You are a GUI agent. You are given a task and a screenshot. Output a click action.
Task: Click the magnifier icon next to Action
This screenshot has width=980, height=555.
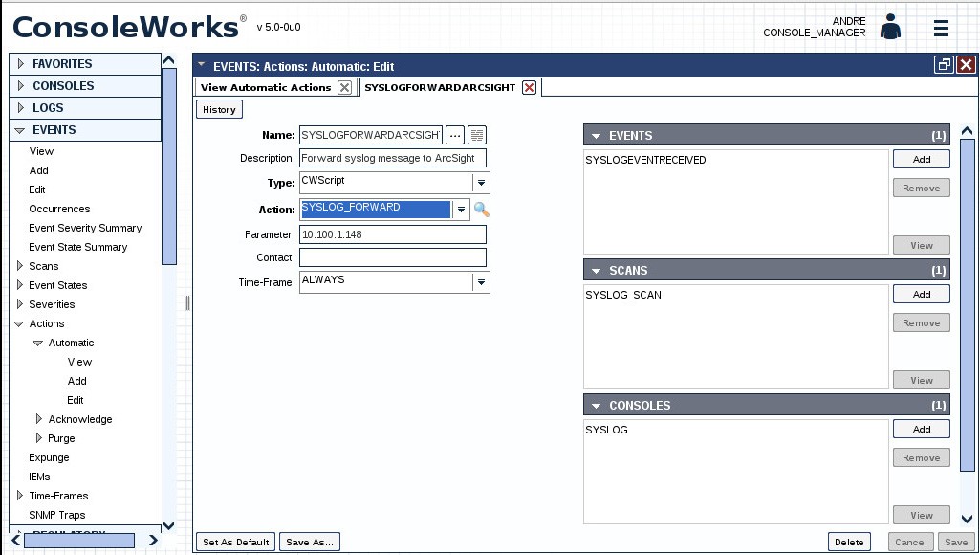[481, 210]
